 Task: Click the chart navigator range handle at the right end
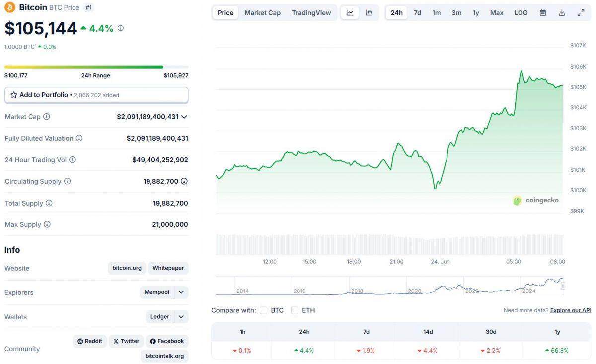[563, 286]
